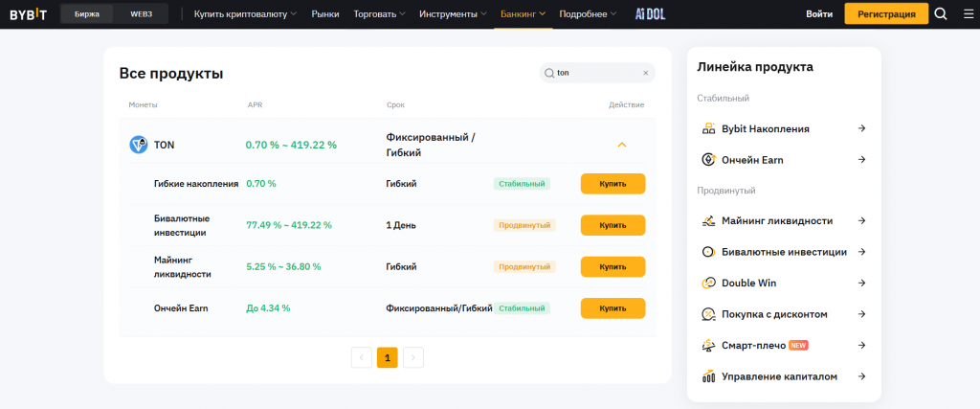
Task: Open the search magnifier icon in header
Action: 940,14
